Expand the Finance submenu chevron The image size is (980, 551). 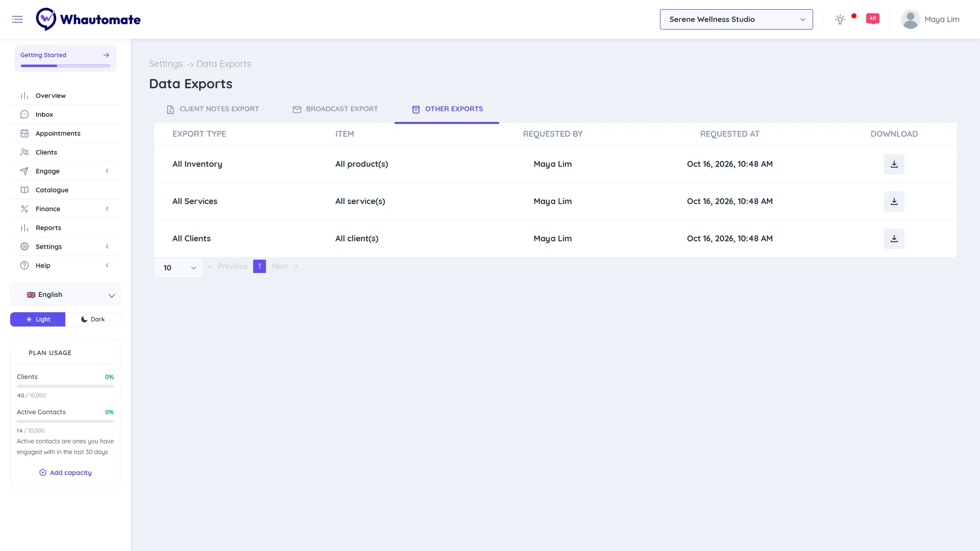click(107, 209)
